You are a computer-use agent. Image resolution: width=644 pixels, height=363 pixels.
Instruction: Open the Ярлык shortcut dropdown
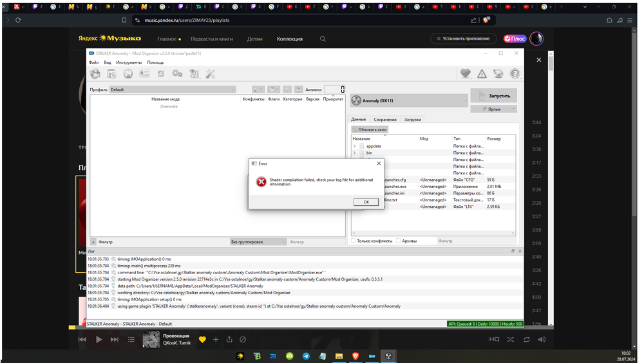[x=494, y=109]
